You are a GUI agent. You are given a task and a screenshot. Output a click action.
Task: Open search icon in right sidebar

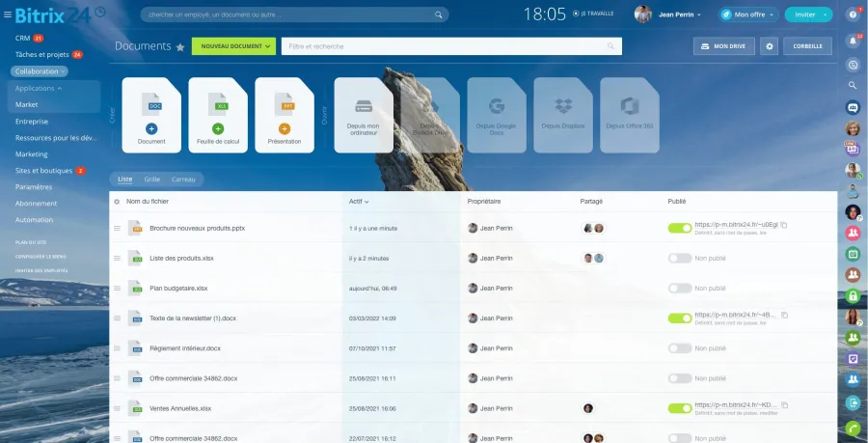tap(853, 85)
